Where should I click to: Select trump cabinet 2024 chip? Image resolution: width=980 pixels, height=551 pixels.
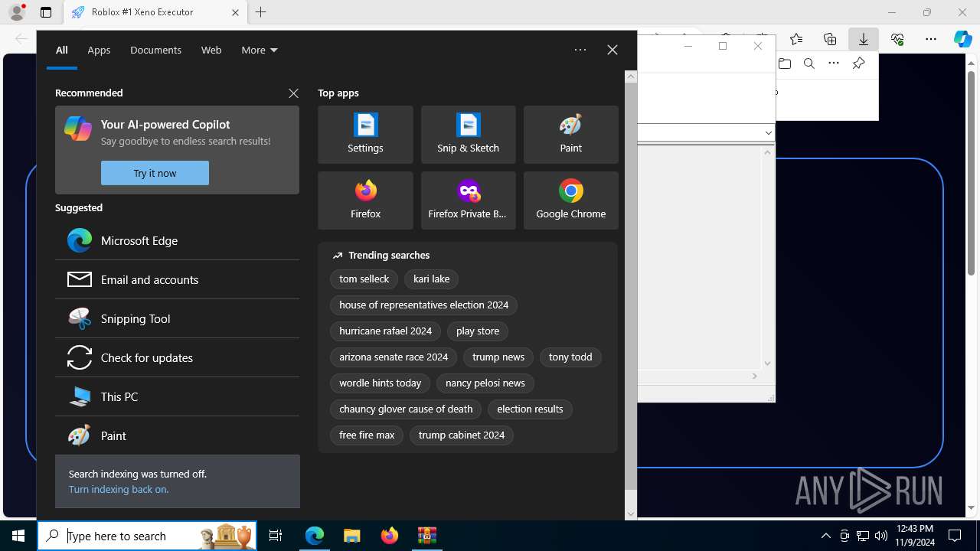coord(462,435)
